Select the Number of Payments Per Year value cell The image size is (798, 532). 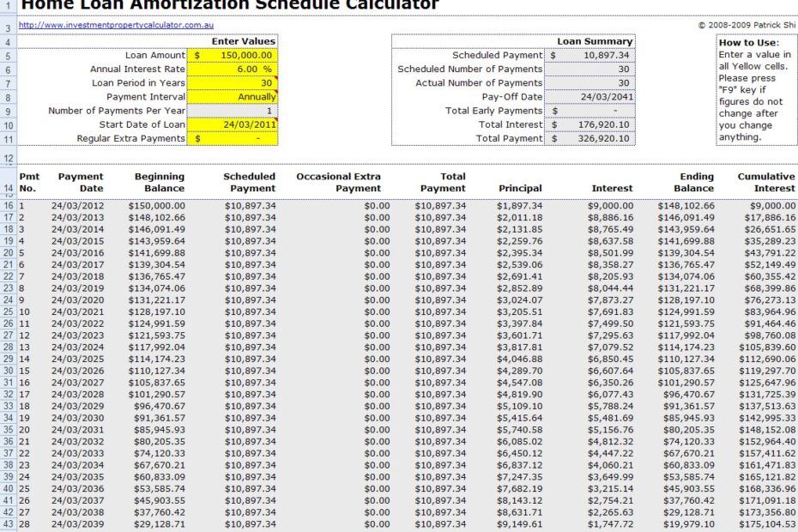coord(233,111)
